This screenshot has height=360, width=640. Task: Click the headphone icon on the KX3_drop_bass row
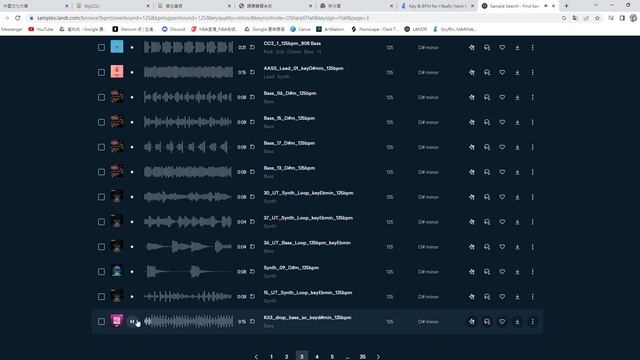(487, 321)
